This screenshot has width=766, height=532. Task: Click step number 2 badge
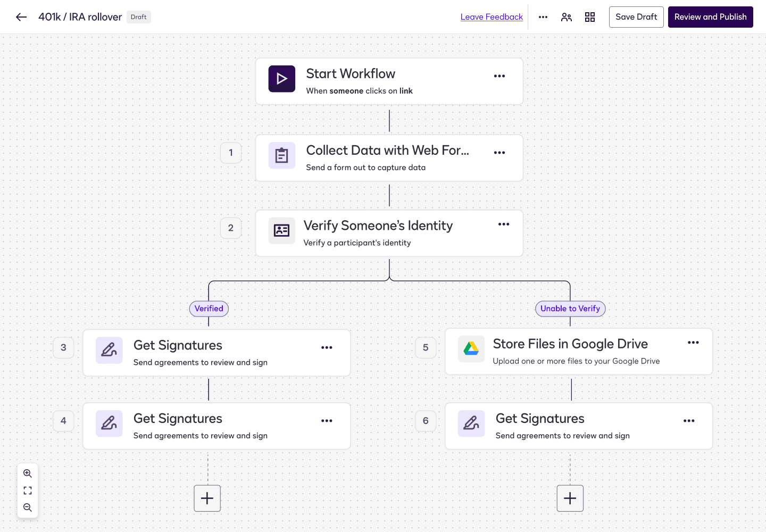[x=231, y=228]
